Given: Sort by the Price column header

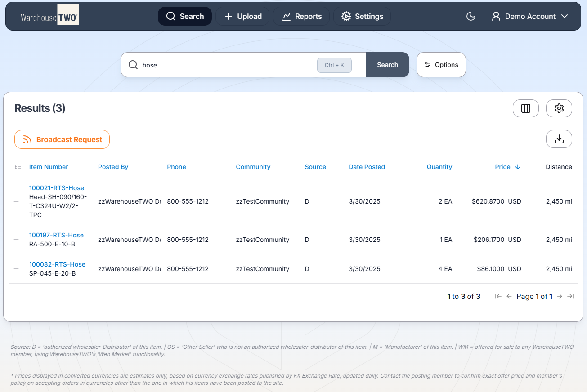Looking at the screenshot, I should coord(502,167).
